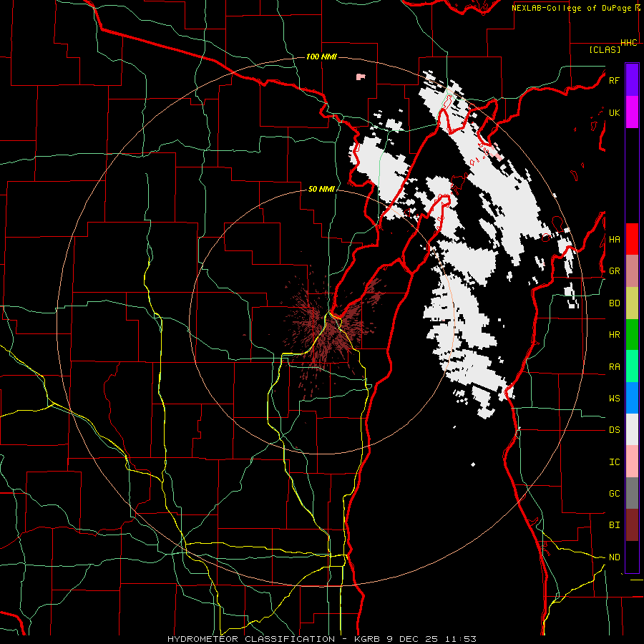Click the RA light-green legend swatch

point(632,366)
